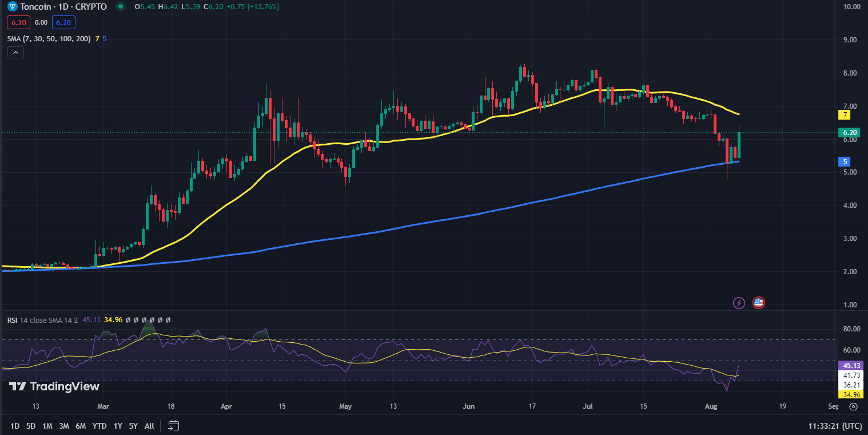The width and height of the screenshot is (868, 435).
Task: Click the blue 5 SMA price label
Action: 846,162
